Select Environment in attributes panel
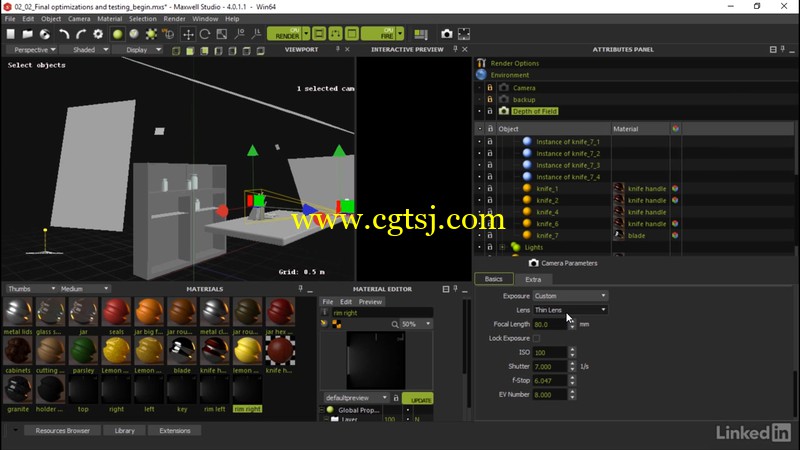This screenshot has width=800, height=450. [510, 75]
